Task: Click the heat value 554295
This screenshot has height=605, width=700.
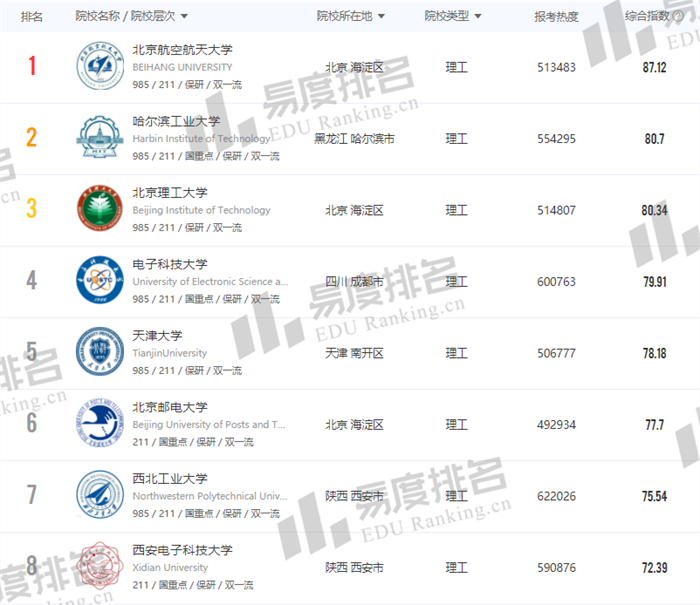Action: point(556,139)
